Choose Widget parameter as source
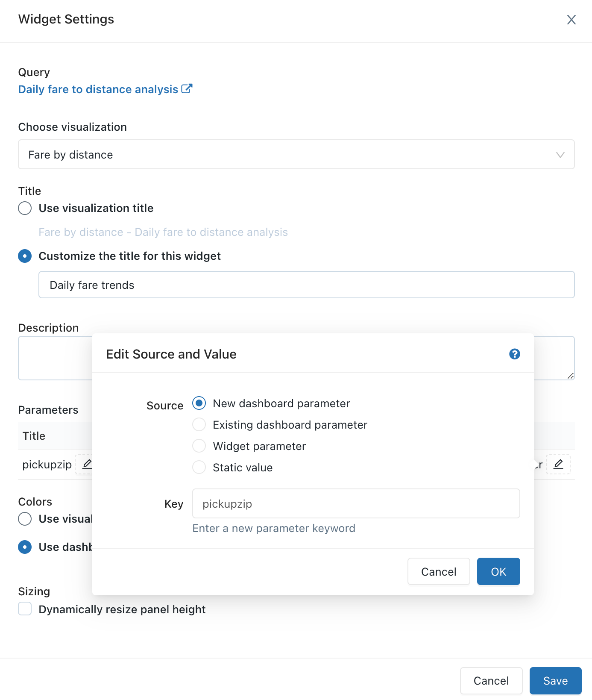The image size is (592, 700). (x=199, y=446)
